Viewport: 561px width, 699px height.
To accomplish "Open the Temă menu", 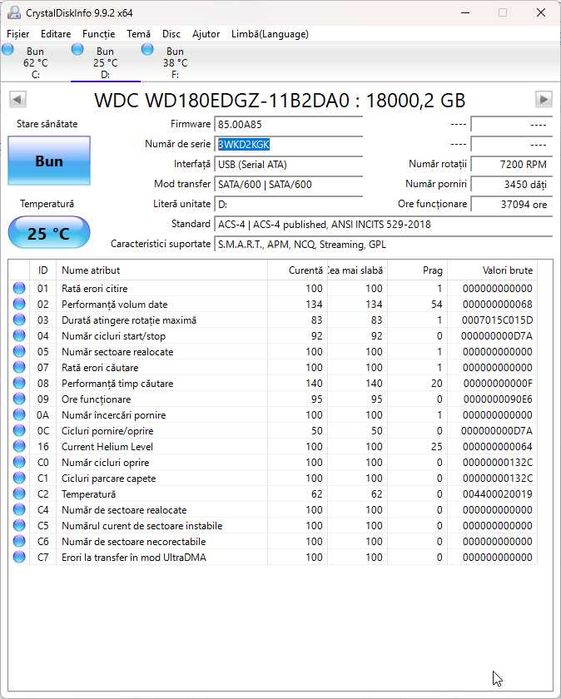I will coord(139,34).
